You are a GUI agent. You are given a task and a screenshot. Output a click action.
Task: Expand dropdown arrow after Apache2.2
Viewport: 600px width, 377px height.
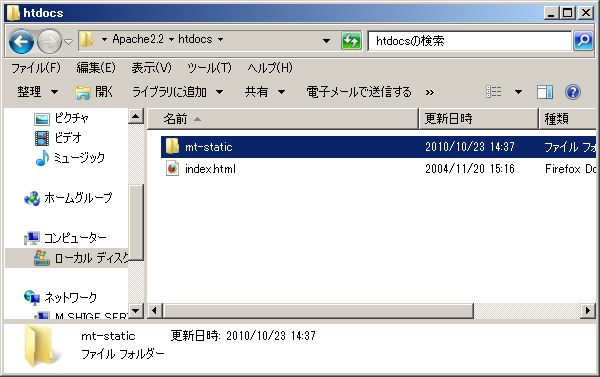tap(171, 39)
